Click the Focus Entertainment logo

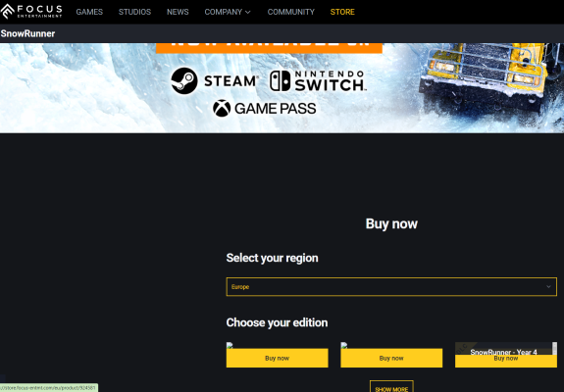(31, 12)
